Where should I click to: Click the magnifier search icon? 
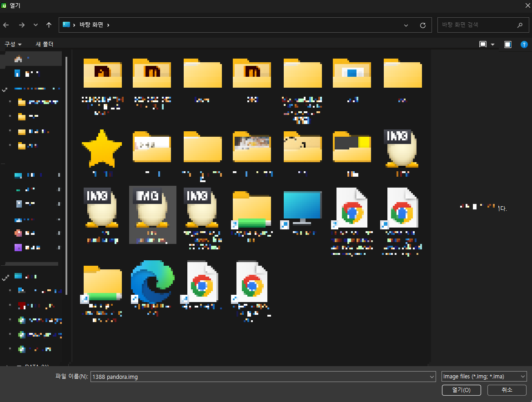click(520, 25)
